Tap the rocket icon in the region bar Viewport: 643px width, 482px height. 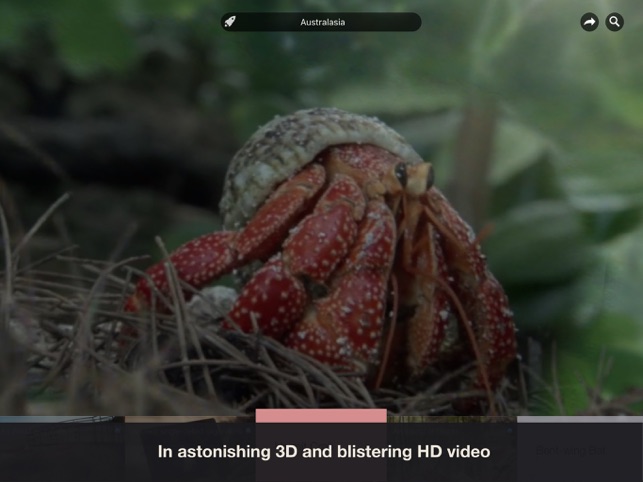coord(230,22)
